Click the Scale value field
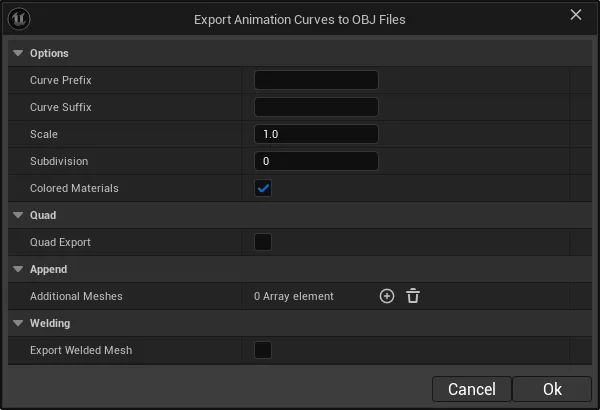Screen dimensions: 600x410 316,134
